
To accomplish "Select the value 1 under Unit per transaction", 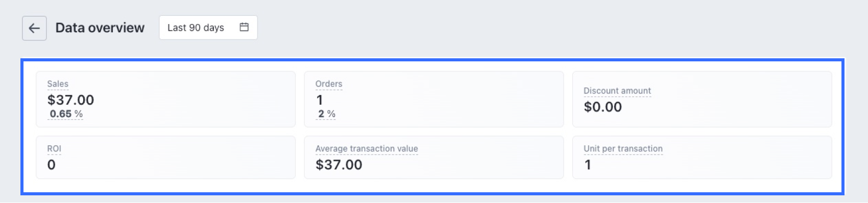I will point(588,165).
